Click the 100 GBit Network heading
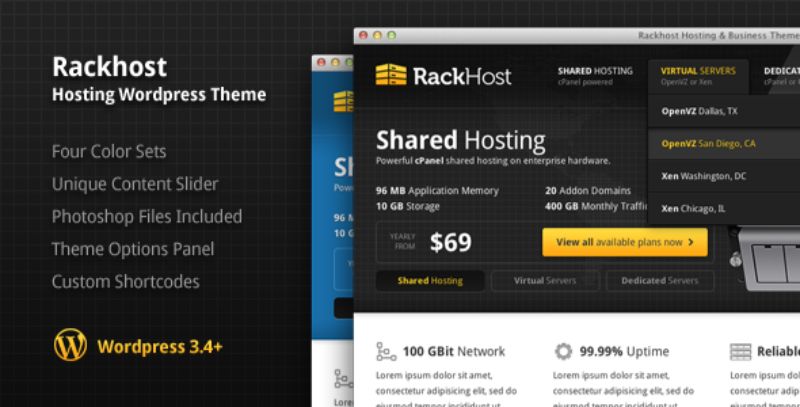The height and width of the screenshot is (407, 800). tap(454, 351)
